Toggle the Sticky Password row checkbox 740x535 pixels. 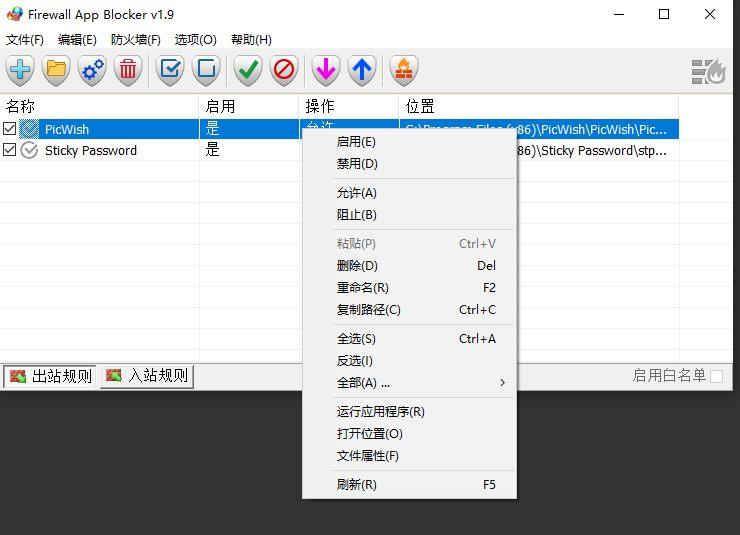point(9,150)
